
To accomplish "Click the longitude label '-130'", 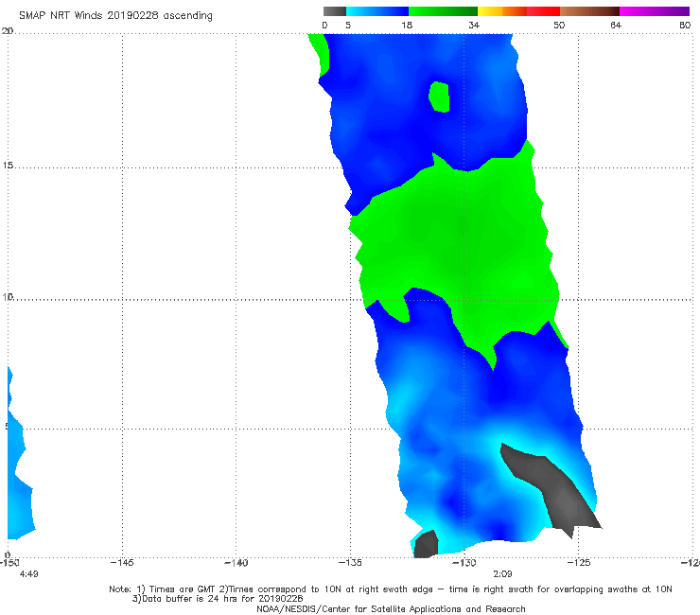I will 464,563.
